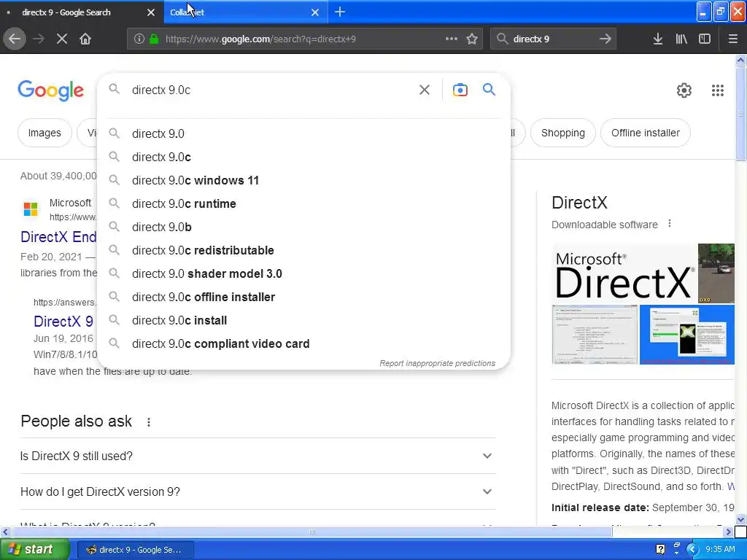Choose suggestion 'directx 9.0c windows 11'
The width and height of the screenshot is (747, 560).
(304, 180)
